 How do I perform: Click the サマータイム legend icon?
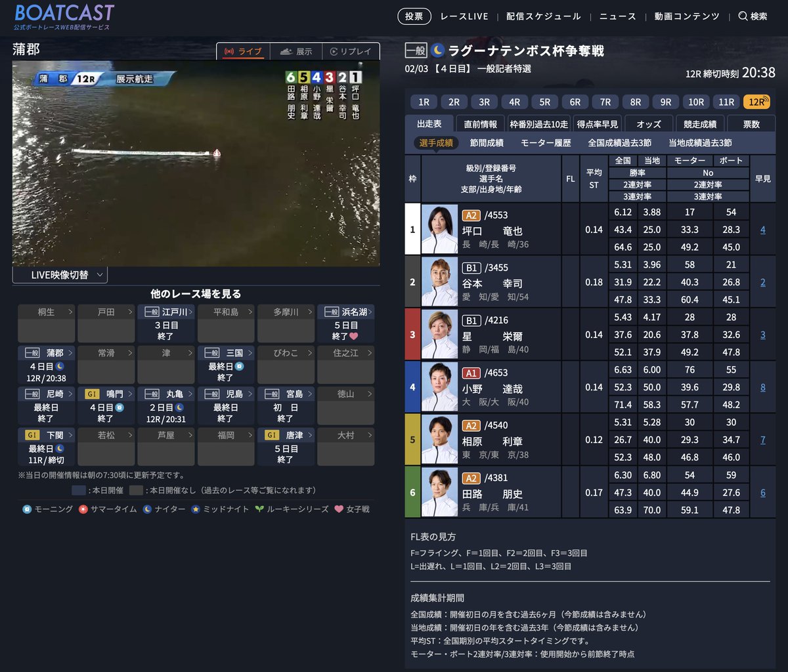pos(83,509)
